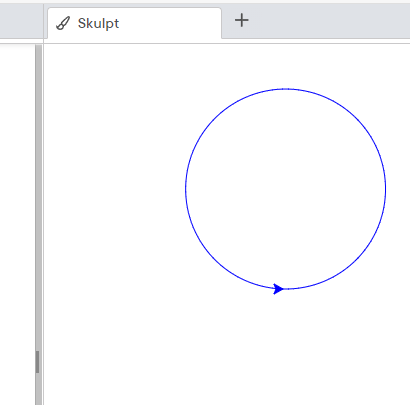Click lower-right arc of the blue circle

coord(356,259)
